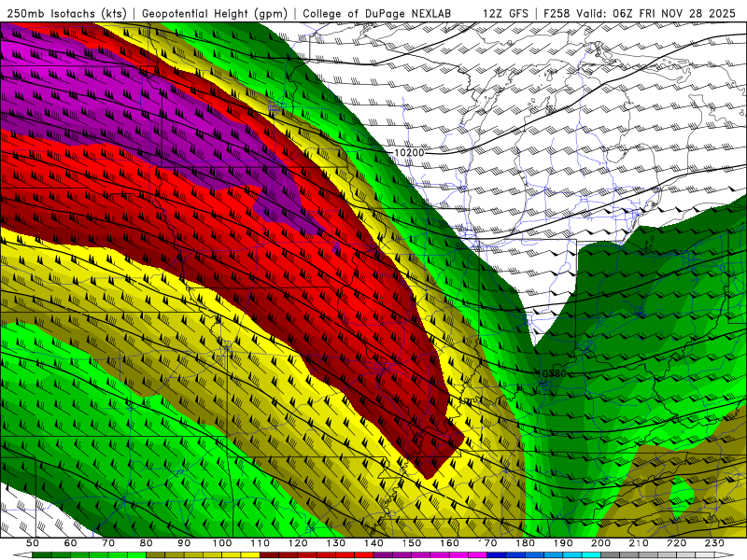Click the 100 value on the color scale
Screen dimensions: 747x560
point(222,543)
